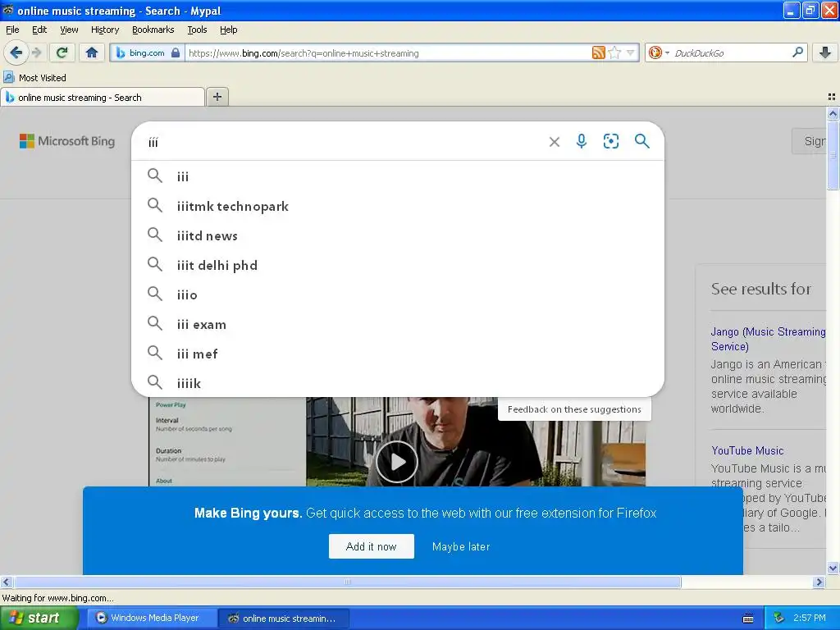Click the horizontal scrollbar right arrow
Image resolution: width=840 pixels, height=630 pixels.
point(819,582)
